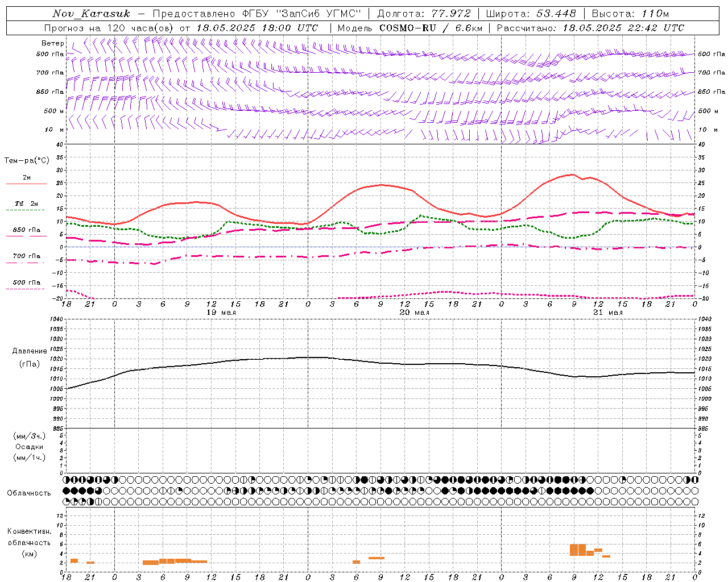The width and height of the screenshot is (728, 582).
Task: Select the 500 гПа temperature legend entry
Action: point(26,285)
